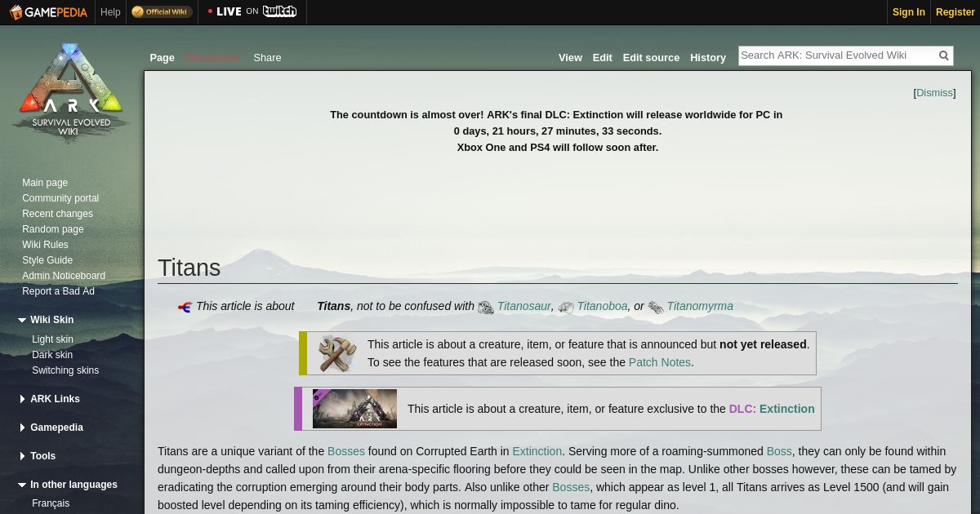Expand the ARK Links sidebar section
This screenshot has width=980, height=514.
click(50, 399)
